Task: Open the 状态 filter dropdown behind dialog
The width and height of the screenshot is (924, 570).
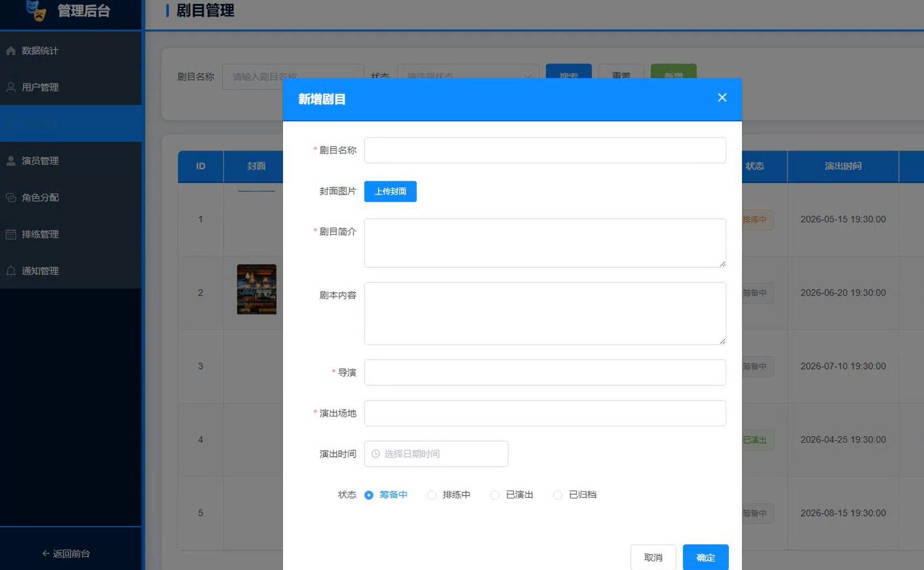Action: 468,72
